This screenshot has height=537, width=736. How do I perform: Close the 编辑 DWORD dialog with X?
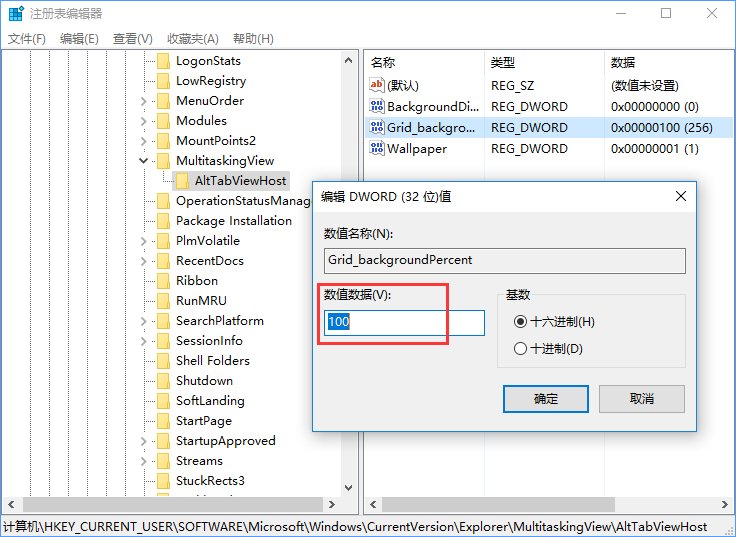click(680, 196)
